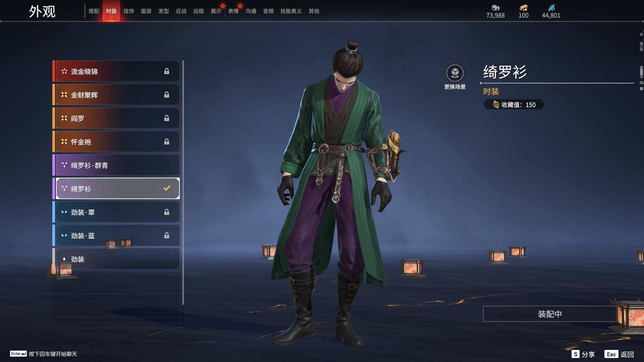Click the lock icon on 金财聚辉
Image resolution: width=644 pixels, height=362 pixels.
167,95
